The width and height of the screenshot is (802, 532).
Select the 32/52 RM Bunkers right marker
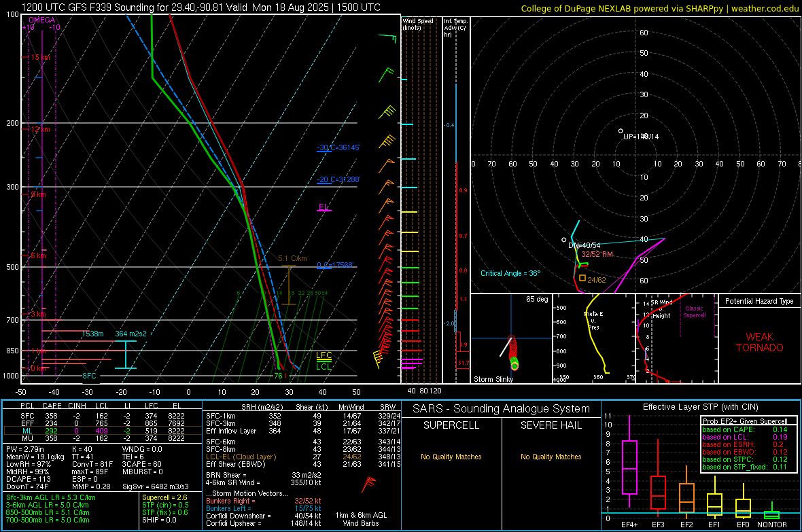[596, 254]
